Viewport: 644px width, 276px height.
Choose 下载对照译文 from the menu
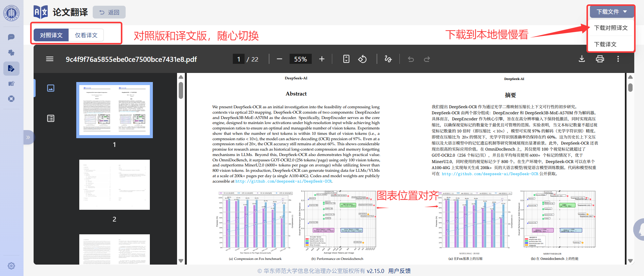tap(610, 28)
